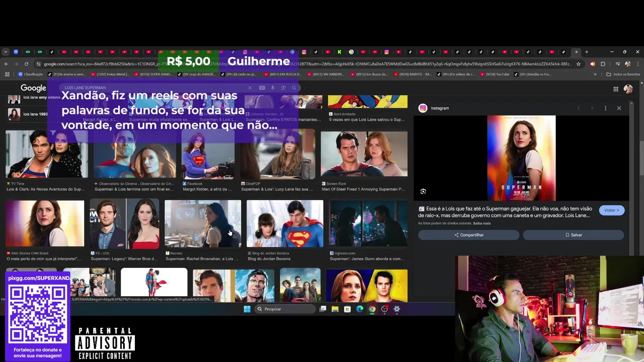Open Todos os favoritos folder
Screen dimensions: 644x362
pyautogui.click(x=623, y=74)
